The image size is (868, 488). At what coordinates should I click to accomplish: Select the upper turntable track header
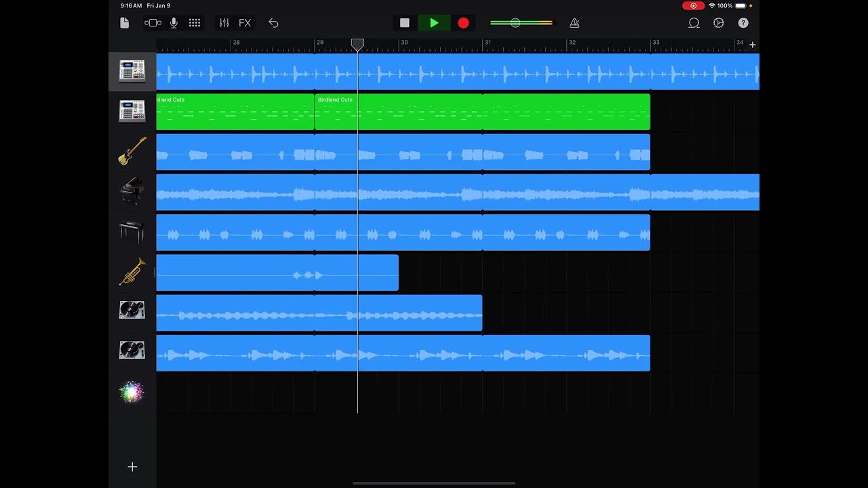(x=132, y=312)
